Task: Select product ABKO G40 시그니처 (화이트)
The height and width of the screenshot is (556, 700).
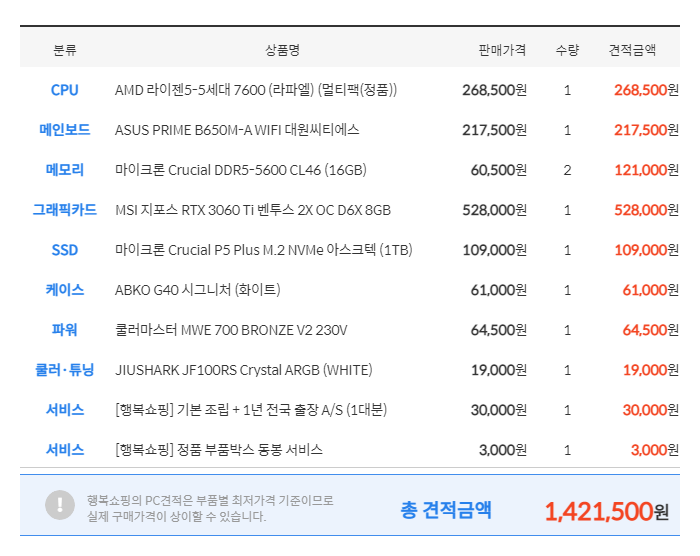Action: [197, 290]
